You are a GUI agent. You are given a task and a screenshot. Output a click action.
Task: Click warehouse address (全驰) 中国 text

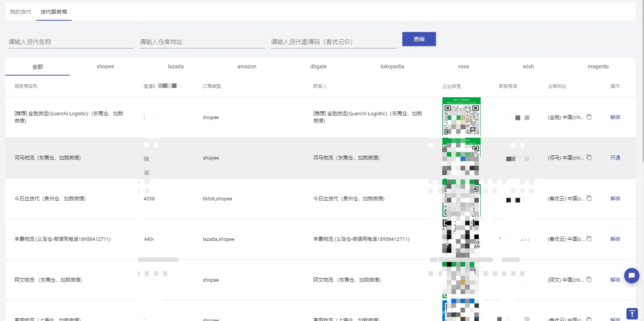pyautogui.click(x=566, y=117)
